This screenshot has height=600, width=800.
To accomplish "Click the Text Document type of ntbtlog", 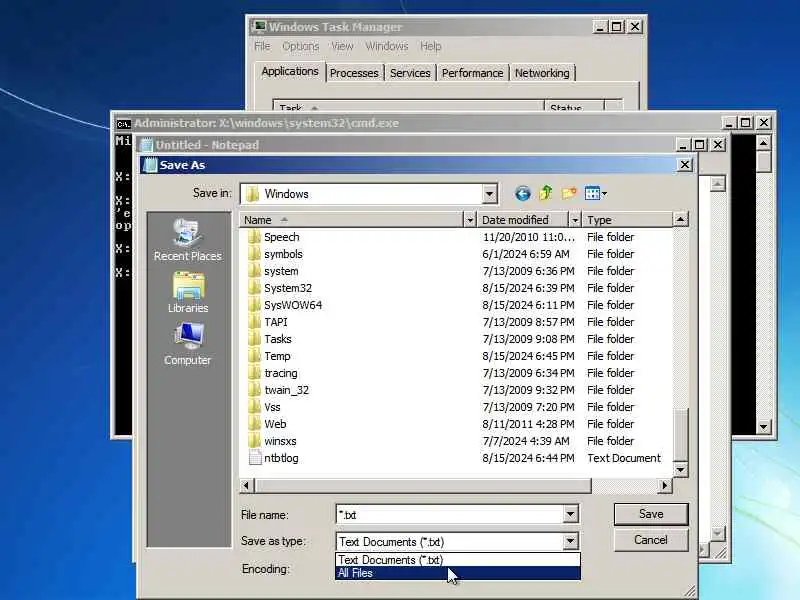I will tap(623, 458).
